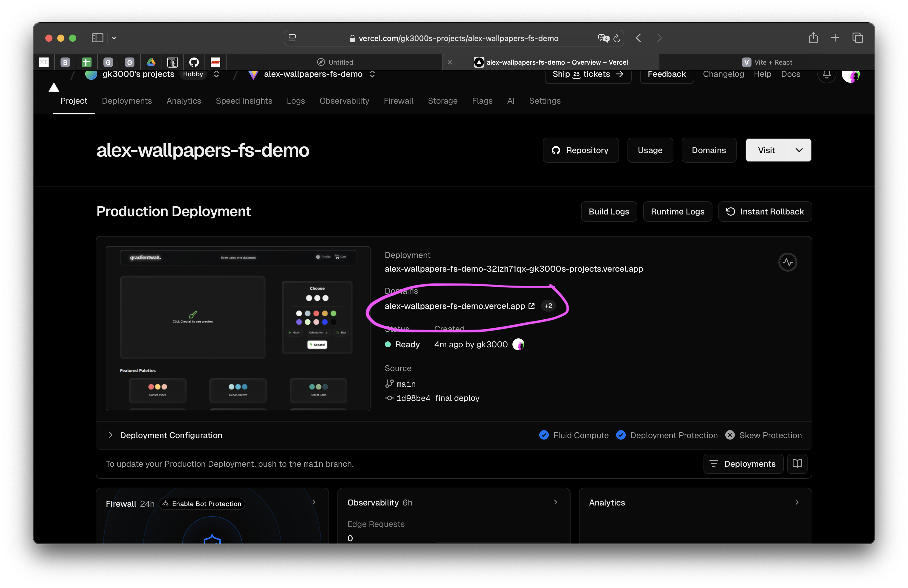Image resolution: width=908 pixels, height=588 pixels.
Task: Open the Changelog link
Action: click(723, 74)
